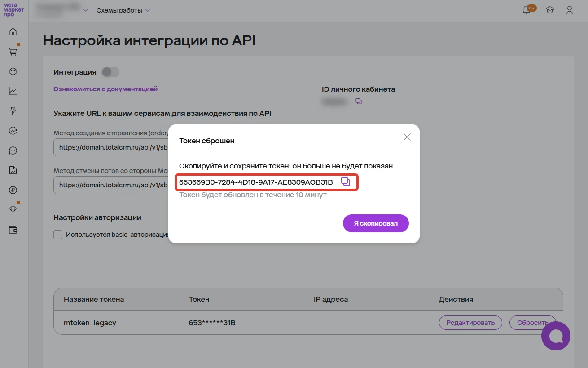Expand the Схемы работы dropdown
Image resolution: width=588 pixels, height=368 pixels.
tap(123, 10)
